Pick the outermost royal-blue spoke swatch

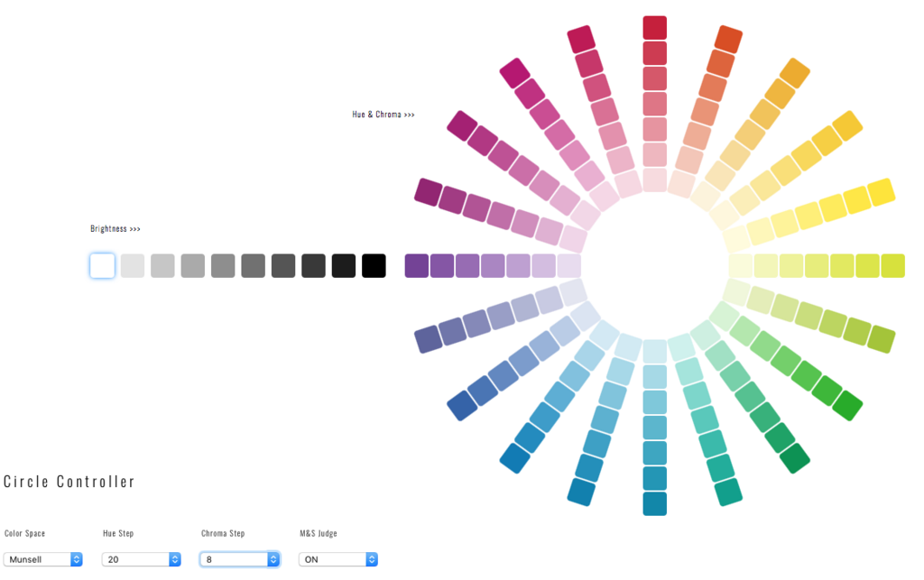(x=462, y=406)
